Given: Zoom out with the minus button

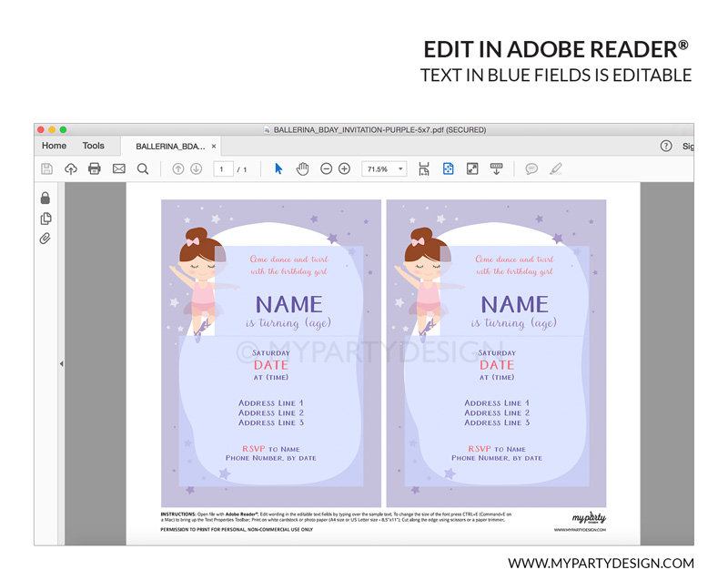Looking at the screenshot, I should click(x=326, y=168).
